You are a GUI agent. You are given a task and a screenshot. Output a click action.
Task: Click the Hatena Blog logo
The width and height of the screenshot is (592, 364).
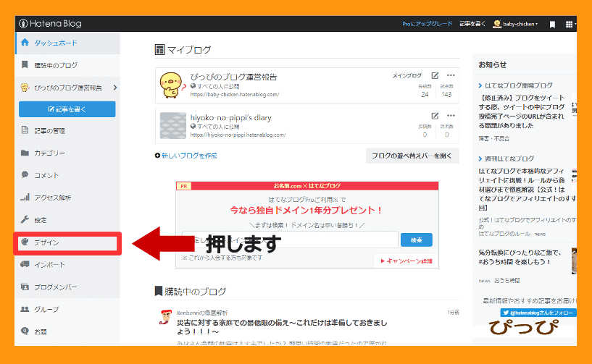(50, 24)
